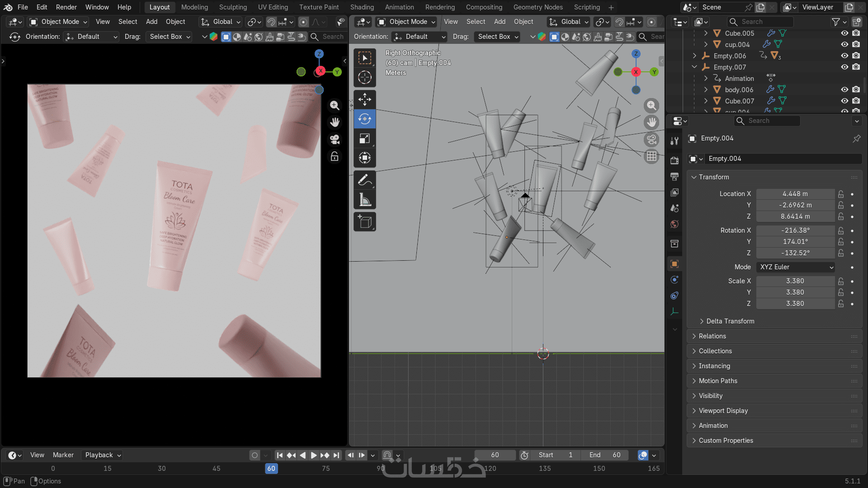Open the Render menu
The width and height of the screenshot is (868, 488).
point(66,7)
